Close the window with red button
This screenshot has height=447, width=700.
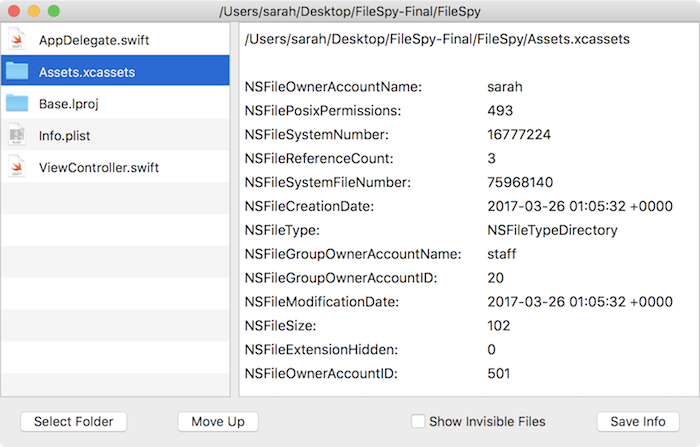point(14,11)
